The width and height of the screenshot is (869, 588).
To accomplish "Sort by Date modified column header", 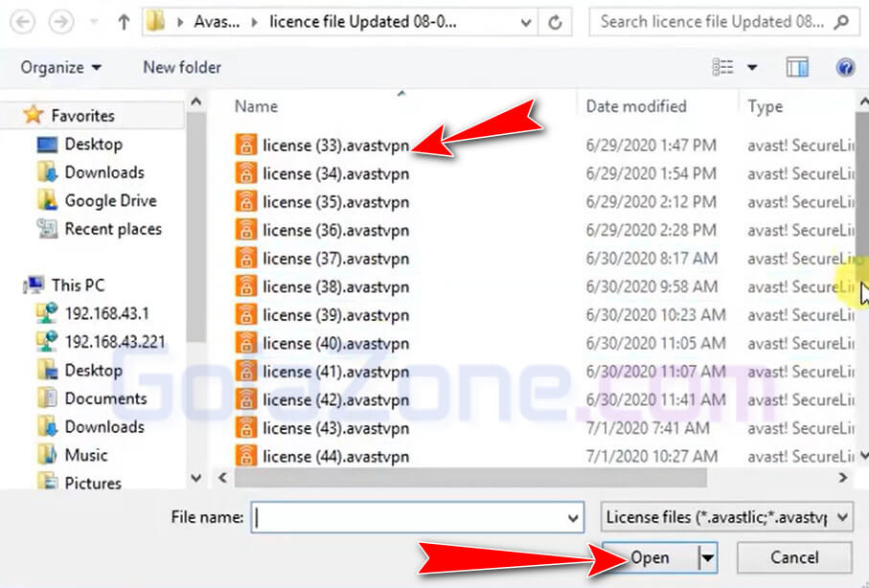I will point(636,106).
